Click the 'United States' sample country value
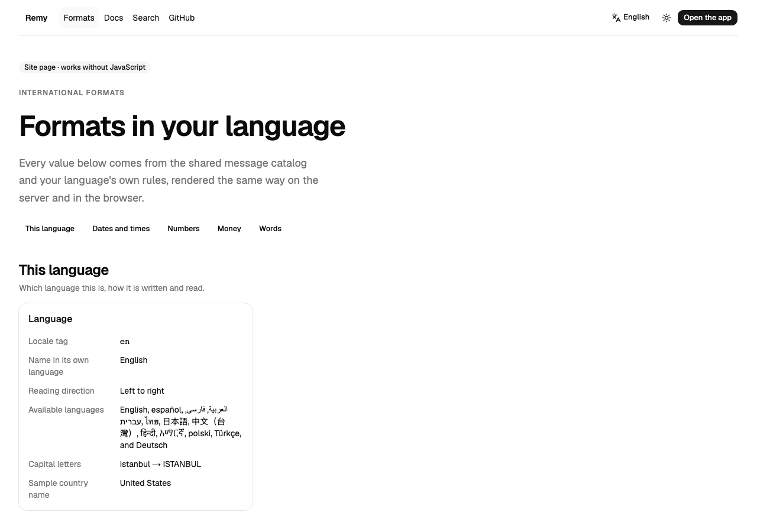 tap(145, 483)
